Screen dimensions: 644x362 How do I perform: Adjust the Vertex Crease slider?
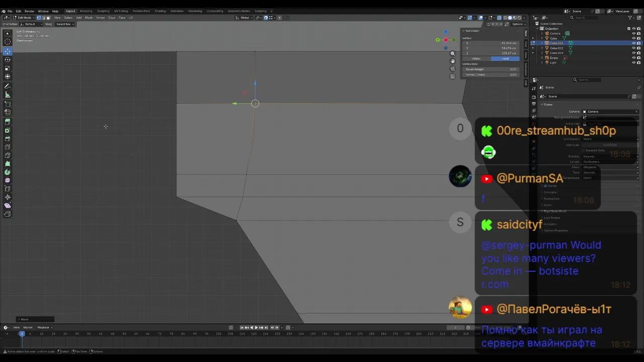click(491, 74)
